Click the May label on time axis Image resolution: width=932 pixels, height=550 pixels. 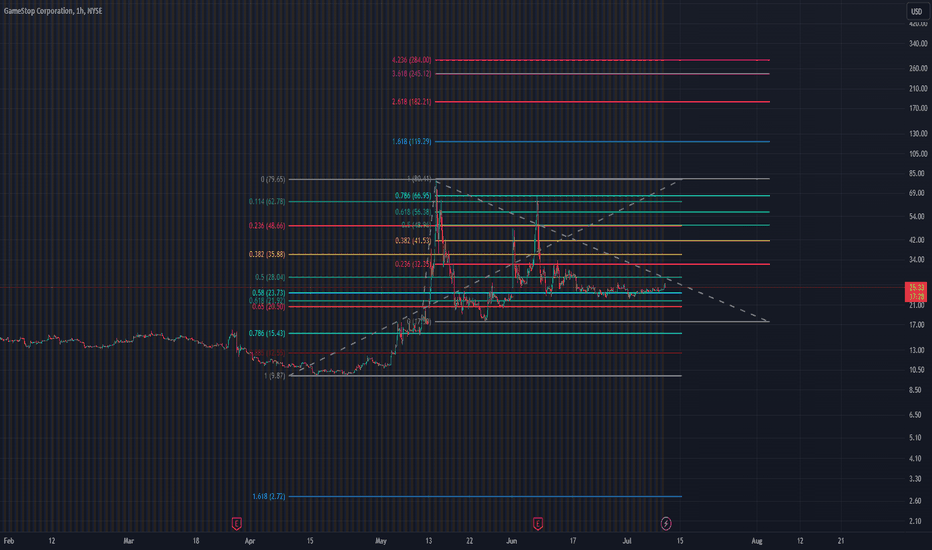(381, 541)
